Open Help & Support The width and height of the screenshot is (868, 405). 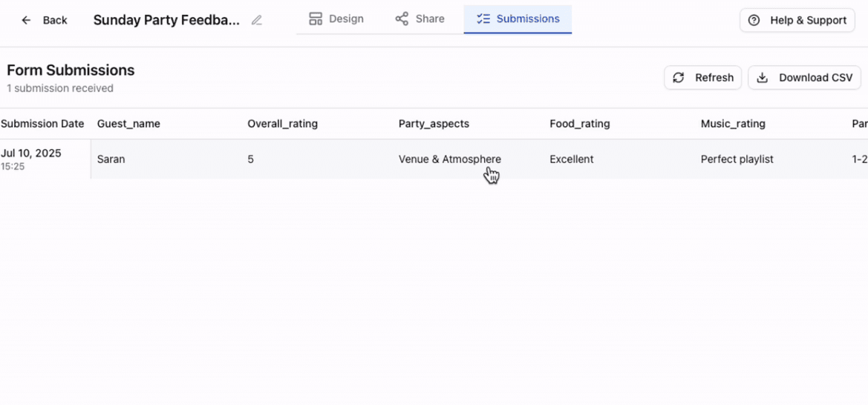click(797, 20)
